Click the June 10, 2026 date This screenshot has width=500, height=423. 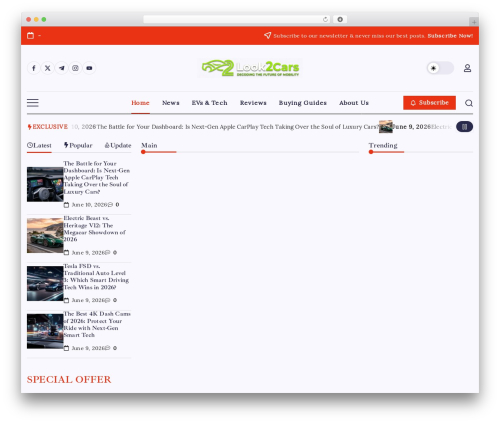pyautogui.click(x=89, y=205)
